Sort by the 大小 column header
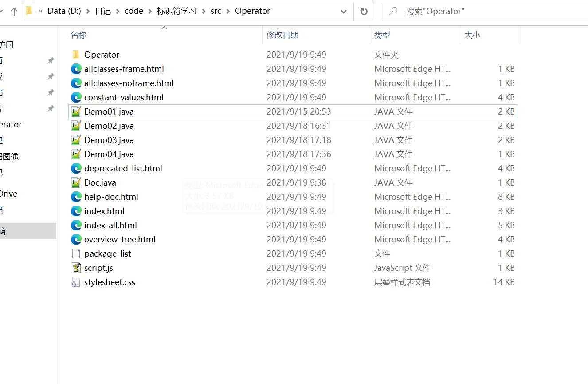588x384 pixels. click(472, 35)
